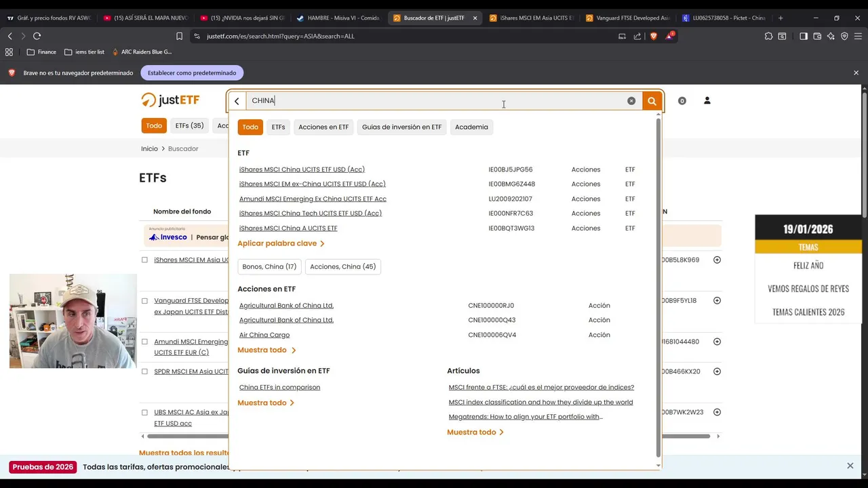The width and height of the screenshot is (868, 488).
Task: Open iShares MSCI China UCITS ETF USD (Acc)
Action: (x=302, y=169)
